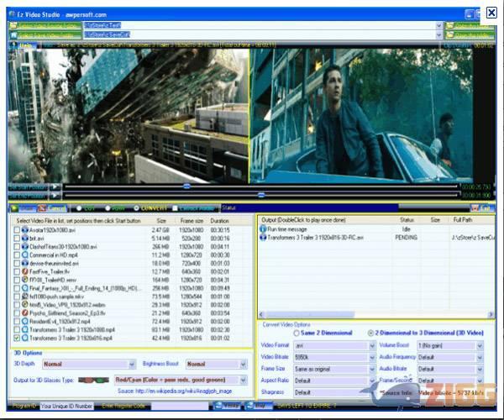The height and width of the screenshot is (420, 504).
Task: Open the Frame Size dropdown
Action: (372, 369)
